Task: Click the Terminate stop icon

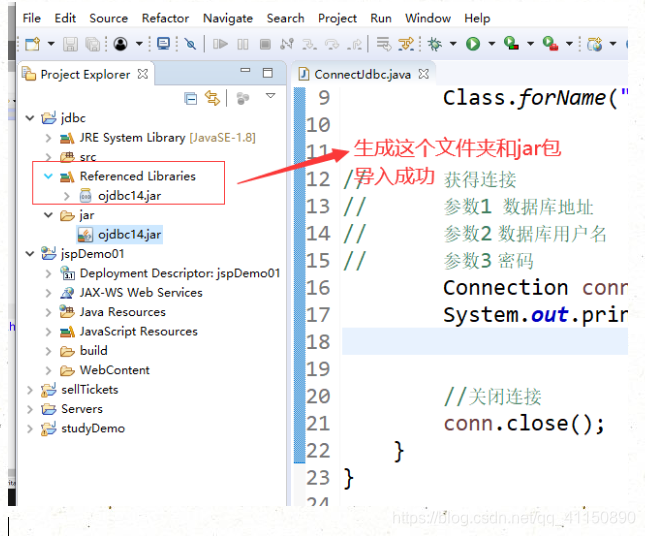Action: click(265, 44)
